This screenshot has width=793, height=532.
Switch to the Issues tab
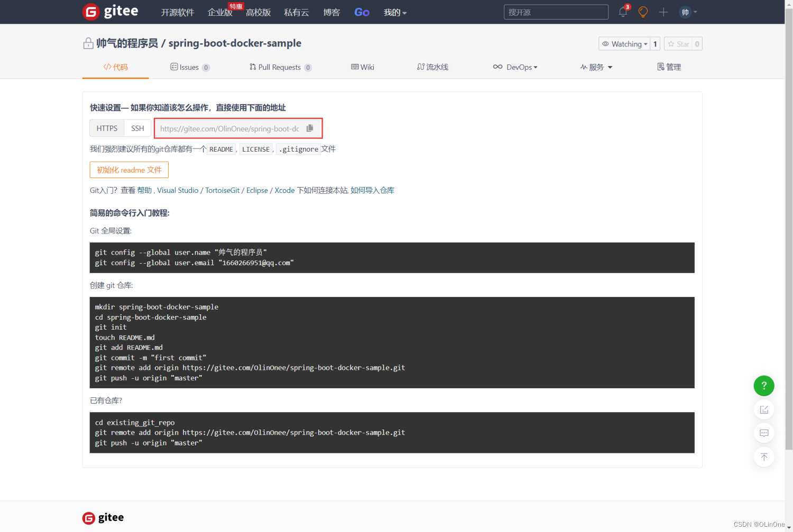tap(190, 67)
